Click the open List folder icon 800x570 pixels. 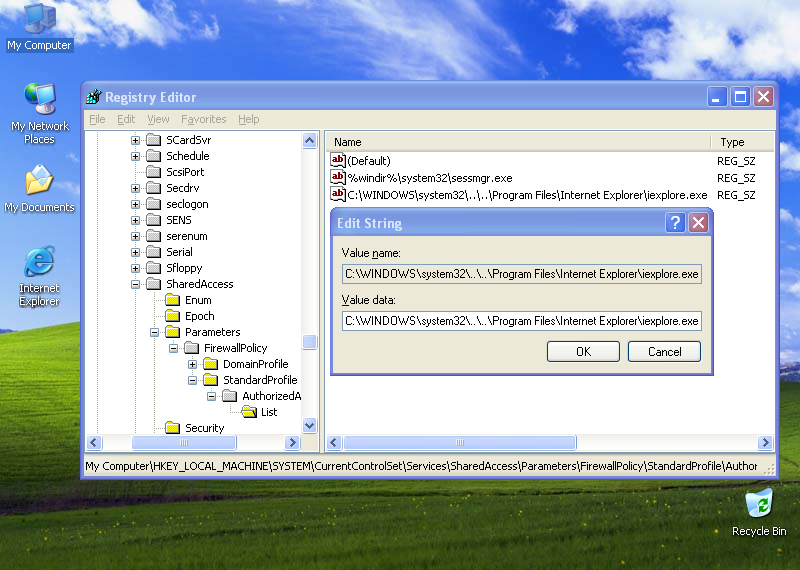(x=249, y=412)
